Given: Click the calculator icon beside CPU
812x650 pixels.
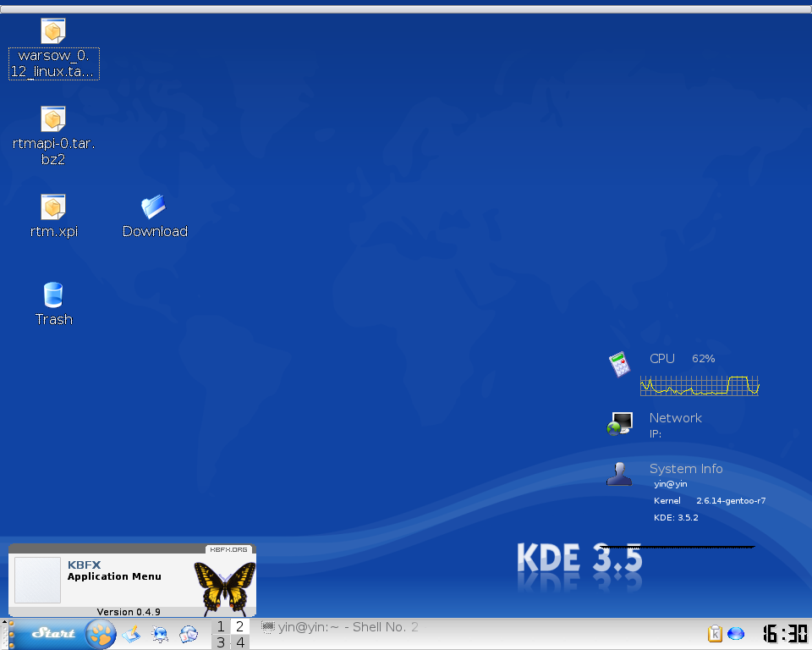Looking at the screenshot, I should click(x=619, y=365).
